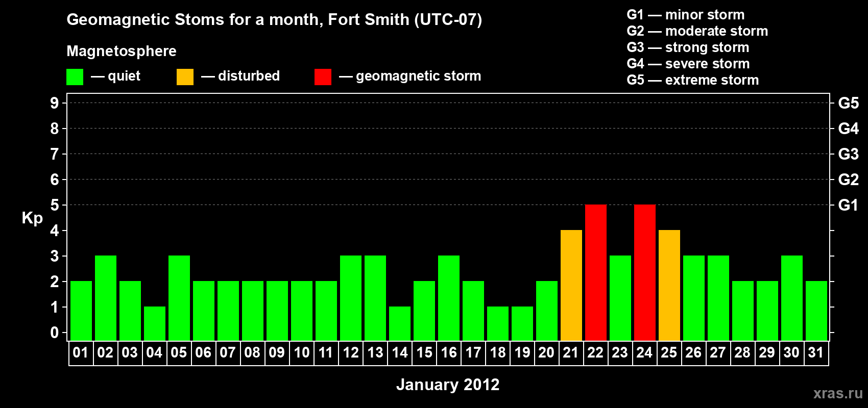The height and width of the screenshot is (408, 868).
Task: Click the day label '22' on axis
Action: 595,352
